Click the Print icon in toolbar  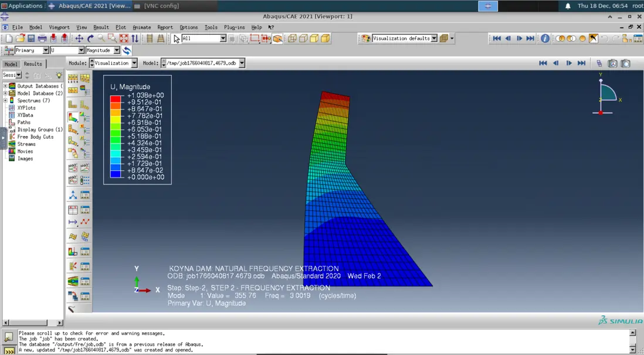(x=42, y=39)
